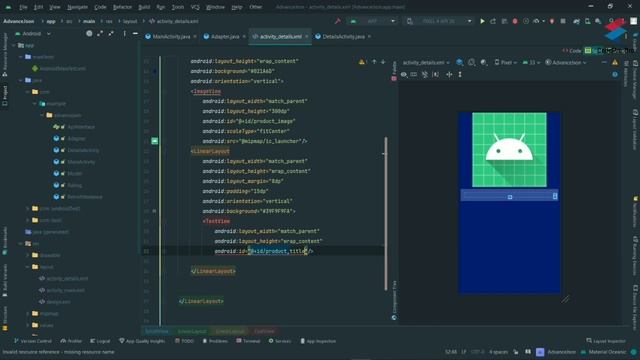Screen dimensions: 640x360
Task: Toggle View Options eye icon in design toolbar
Action: pos(404,74)
